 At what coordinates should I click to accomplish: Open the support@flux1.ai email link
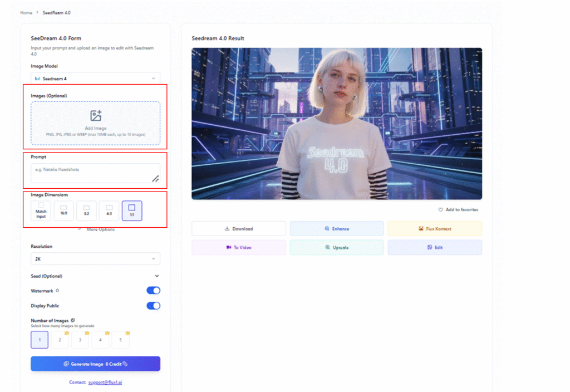(105, 382)
